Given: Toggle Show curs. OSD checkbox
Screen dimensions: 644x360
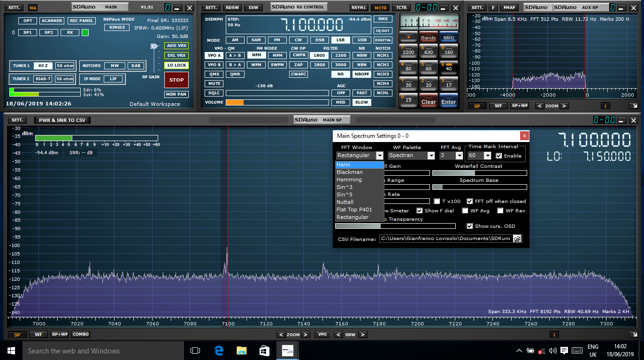Looking at the screenshot, I should pos(470,226).
